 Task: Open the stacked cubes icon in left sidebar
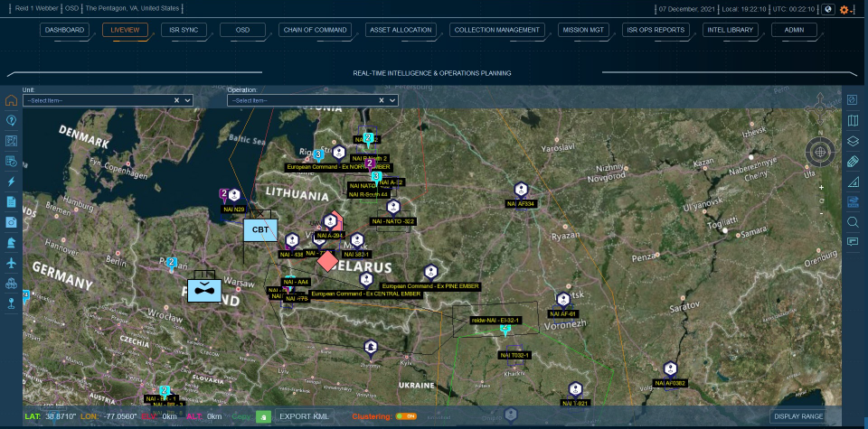(11, 283)
